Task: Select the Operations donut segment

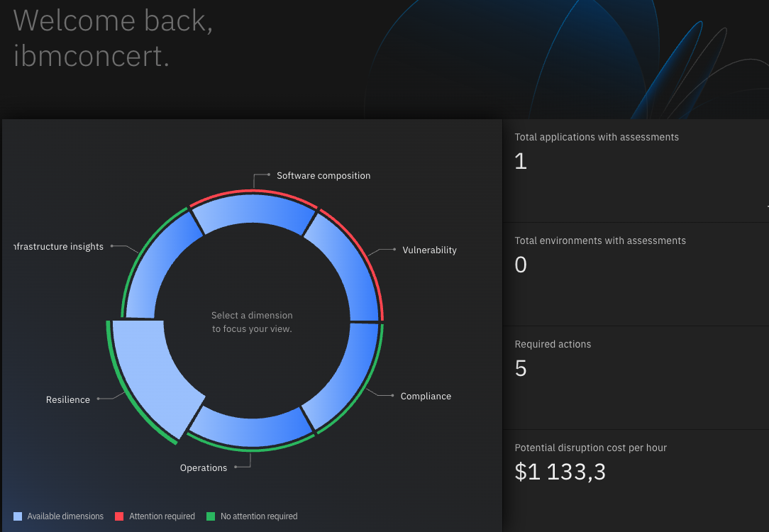Action: (252, 430)
